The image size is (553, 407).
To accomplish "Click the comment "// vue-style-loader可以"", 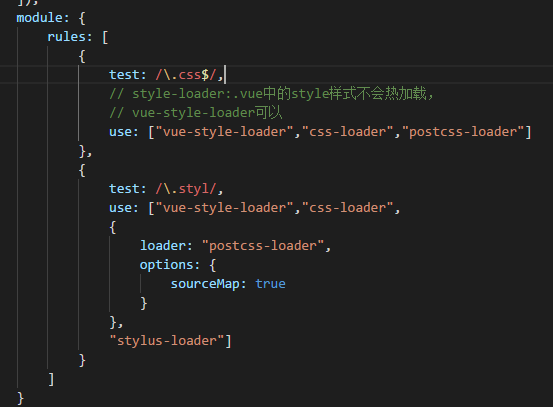I will pos(196,113).
